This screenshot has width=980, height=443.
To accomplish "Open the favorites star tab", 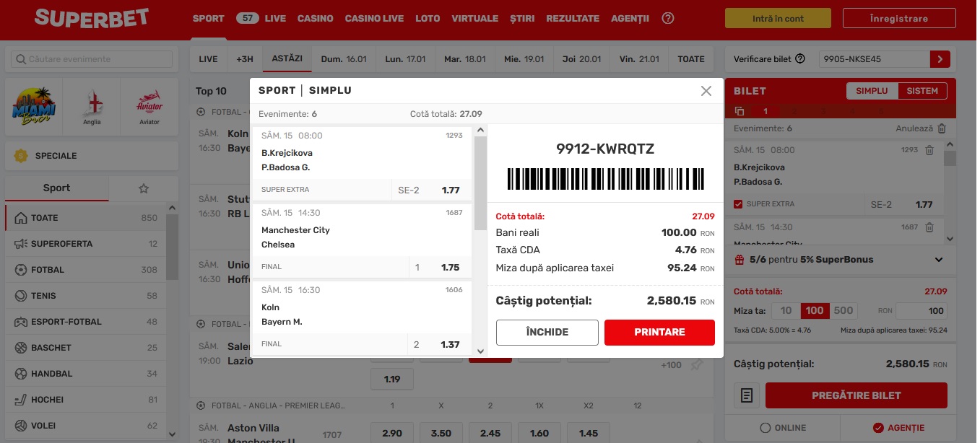I will [143, 188].
